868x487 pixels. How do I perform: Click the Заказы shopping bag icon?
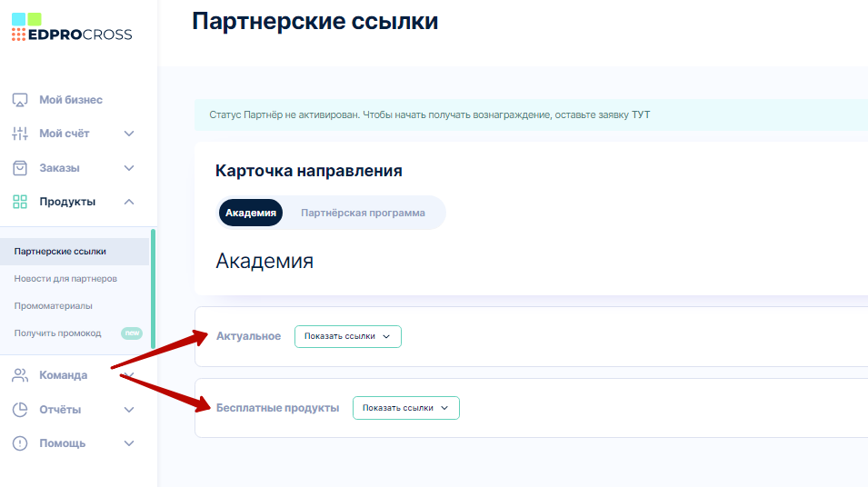20,168
